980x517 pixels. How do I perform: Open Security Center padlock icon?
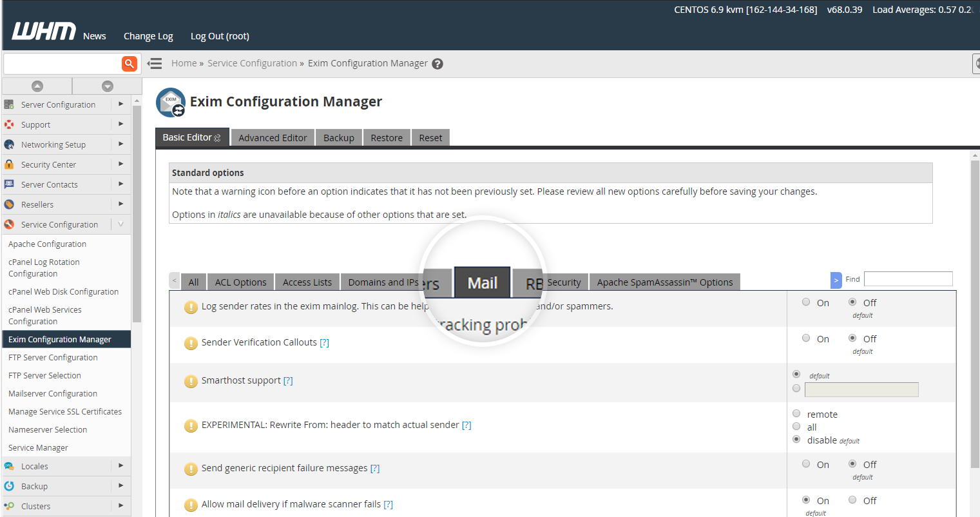click(9, 164)
